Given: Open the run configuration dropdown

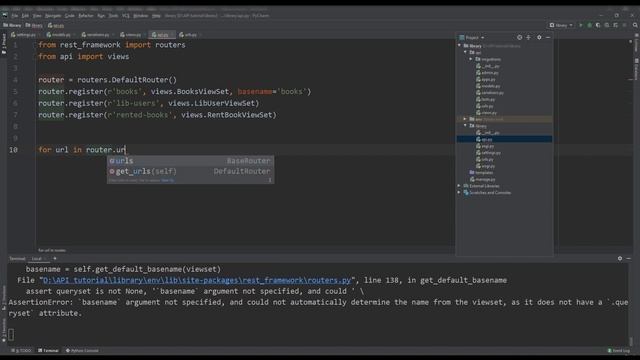Looking at the screenshot, I should click(x=561, y=25).
